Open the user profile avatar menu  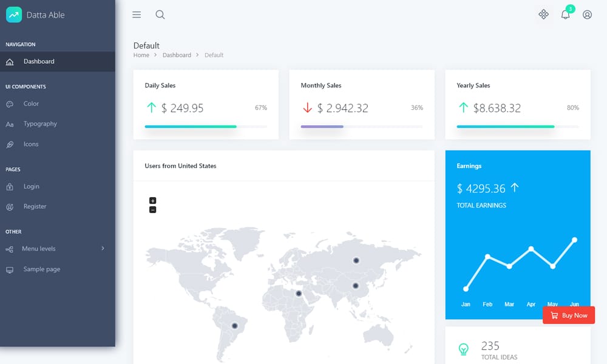click(x=587, y=15)
